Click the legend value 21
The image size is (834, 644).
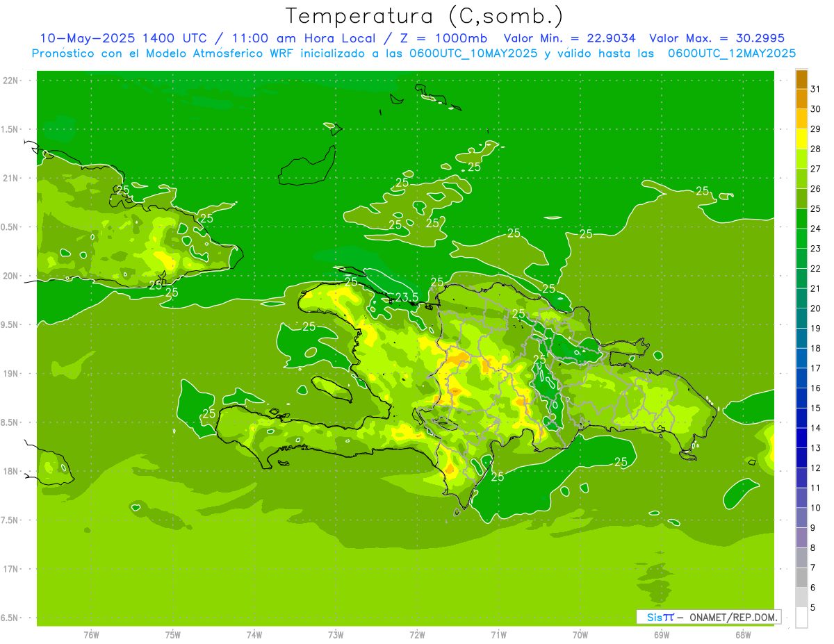pyautogui.click(x=816, y=288)
